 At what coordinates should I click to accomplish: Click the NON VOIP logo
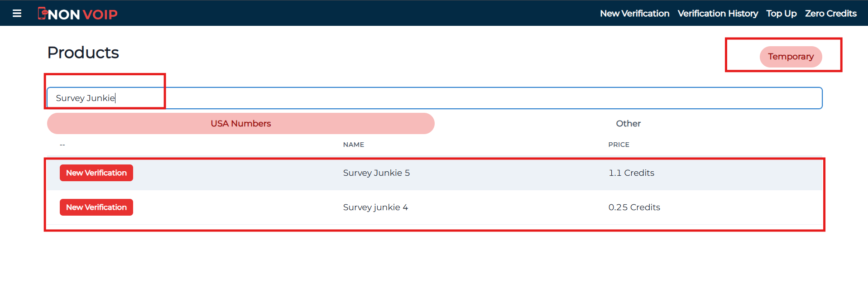[x=77, y=14]
